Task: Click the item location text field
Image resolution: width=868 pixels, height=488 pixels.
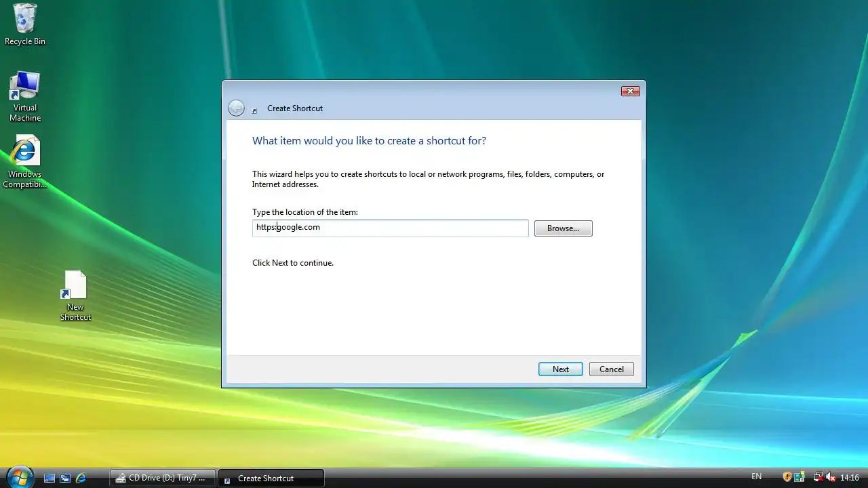Action: tap(390, 228)
